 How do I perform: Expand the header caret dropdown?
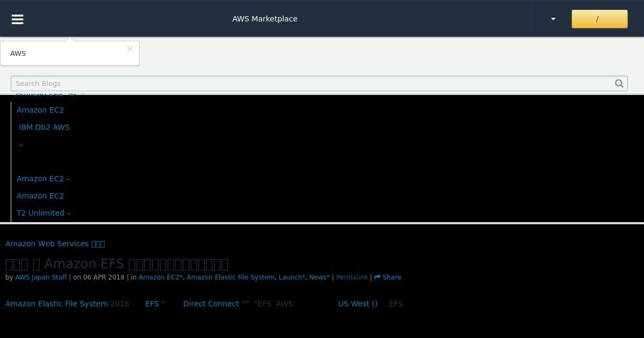[553, 19]
